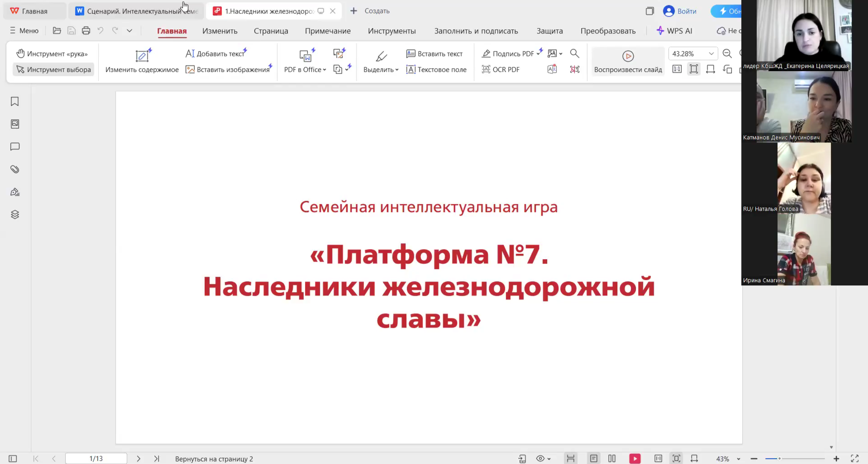Select the Hand tool «рука»

[52, 53]
